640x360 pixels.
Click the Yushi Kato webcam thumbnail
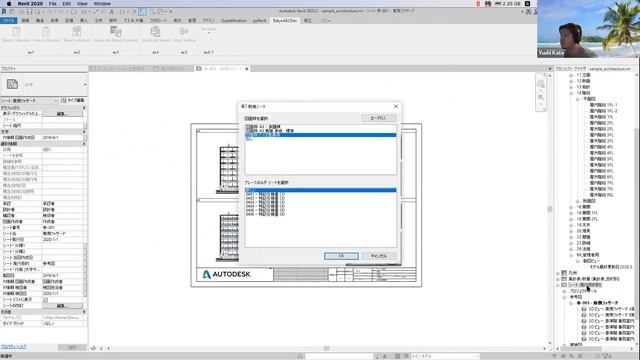click(588, 29)
